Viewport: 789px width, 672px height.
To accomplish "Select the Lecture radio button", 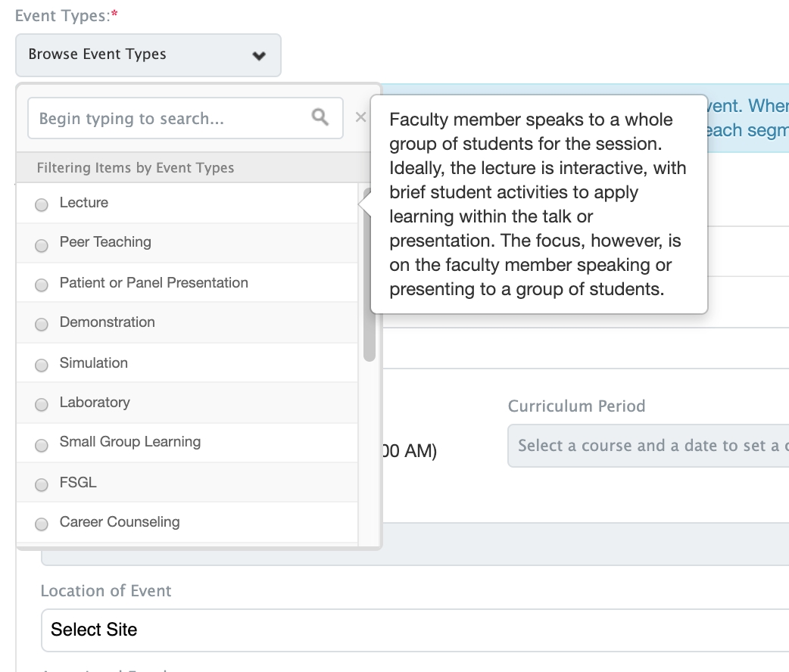I will [42, 204].
